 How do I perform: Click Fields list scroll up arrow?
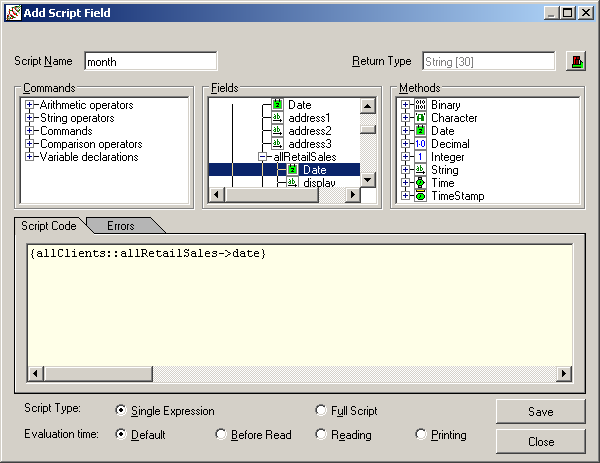point(368,106)
